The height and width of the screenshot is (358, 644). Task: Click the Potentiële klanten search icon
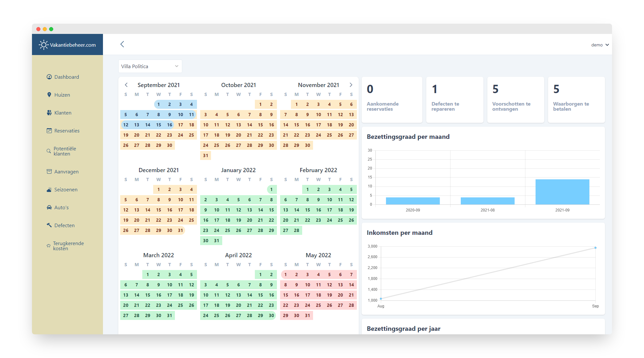click(x=49, y=151)
